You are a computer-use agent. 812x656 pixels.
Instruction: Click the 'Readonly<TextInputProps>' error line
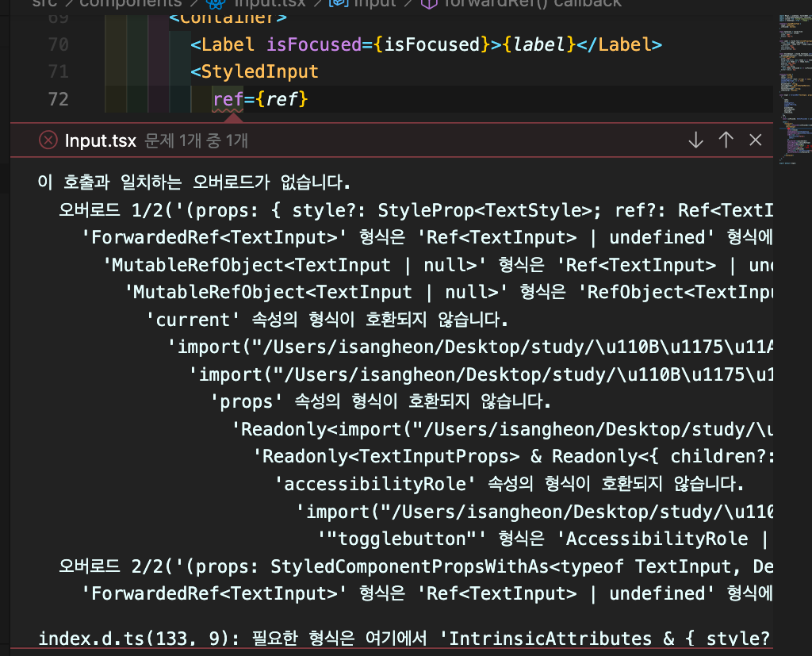(x=513, y=457)
